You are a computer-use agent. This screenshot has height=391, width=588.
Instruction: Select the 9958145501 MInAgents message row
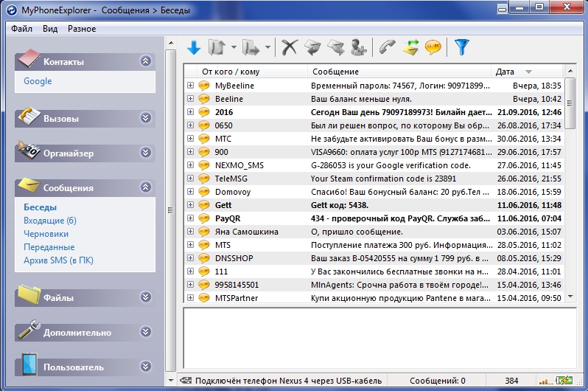pyautogui.click(x=374, y=285)
